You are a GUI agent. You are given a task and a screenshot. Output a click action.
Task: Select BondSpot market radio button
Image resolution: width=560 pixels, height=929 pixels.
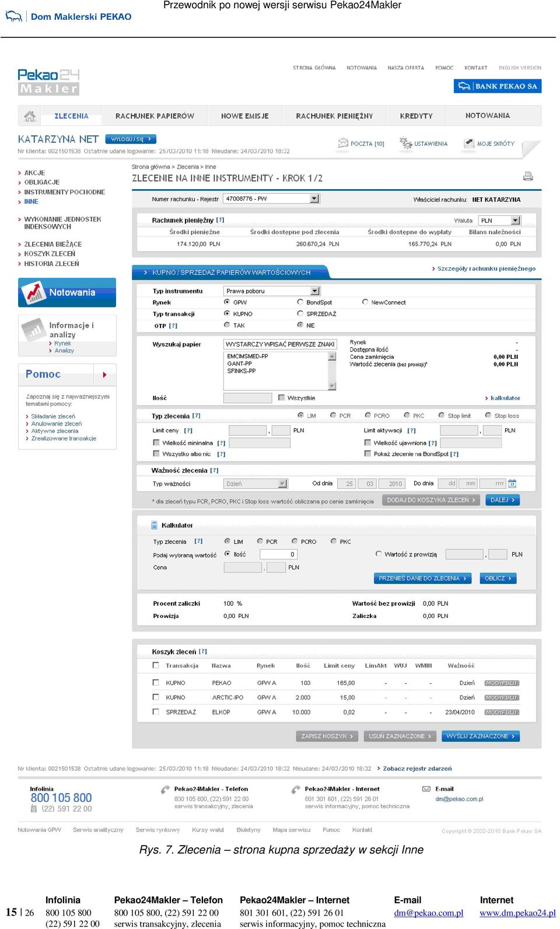[300, 302]
